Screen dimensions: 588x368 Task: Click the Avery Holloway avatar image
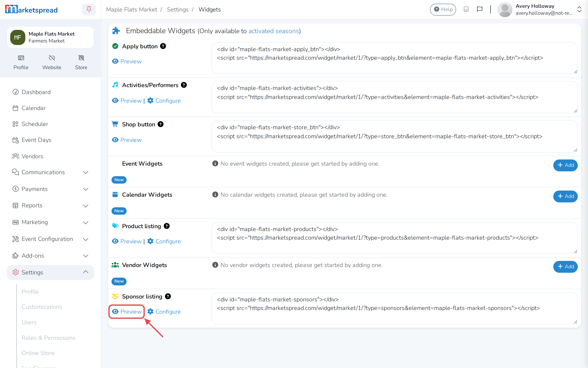505,9
